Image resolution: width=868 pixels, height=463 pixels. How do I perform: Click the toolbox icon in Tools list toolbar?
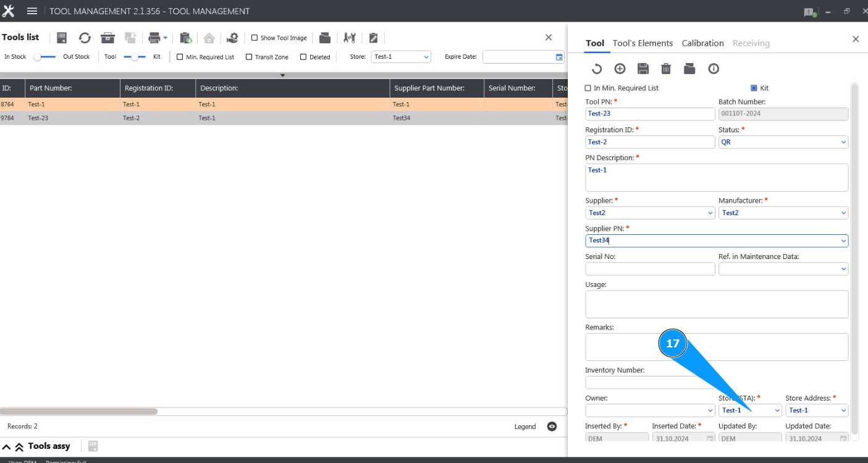(108, 38)
